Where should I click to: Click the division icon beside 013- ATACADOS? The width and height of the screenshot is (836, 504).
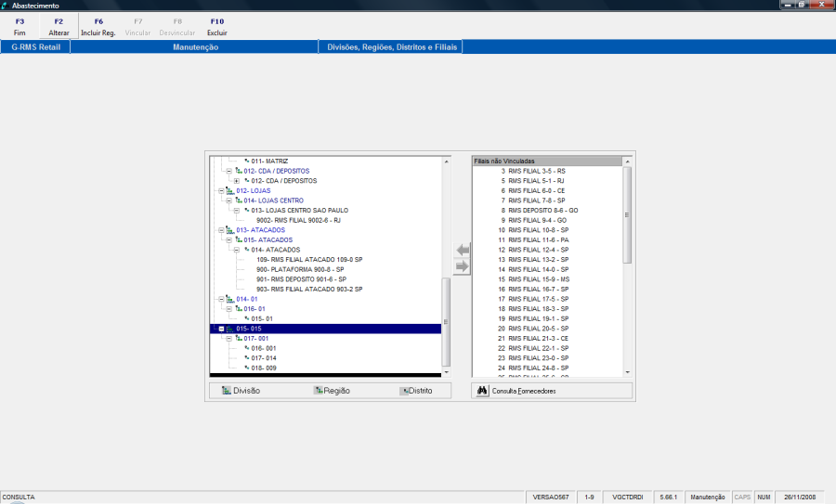click(x=229, y=230)
